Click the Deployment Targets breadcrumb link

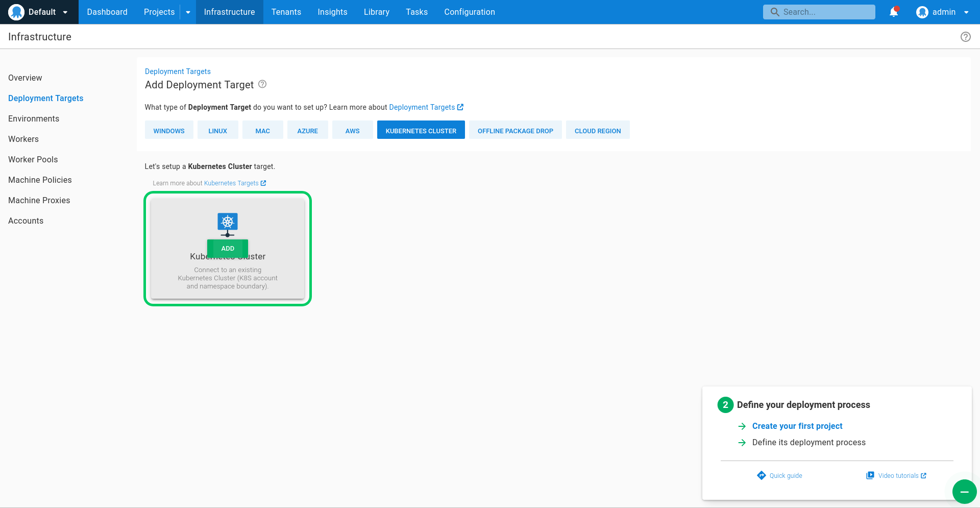(178, 71)
